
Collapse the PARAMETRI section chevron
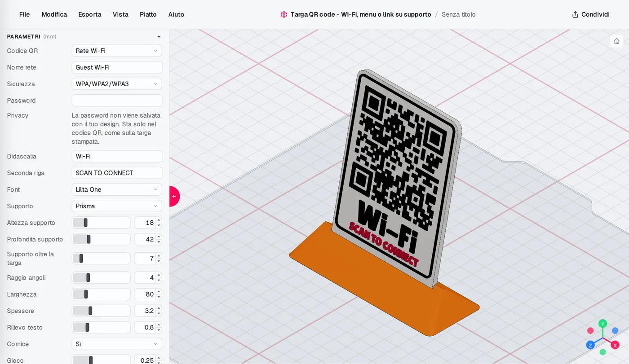[159, 37]
